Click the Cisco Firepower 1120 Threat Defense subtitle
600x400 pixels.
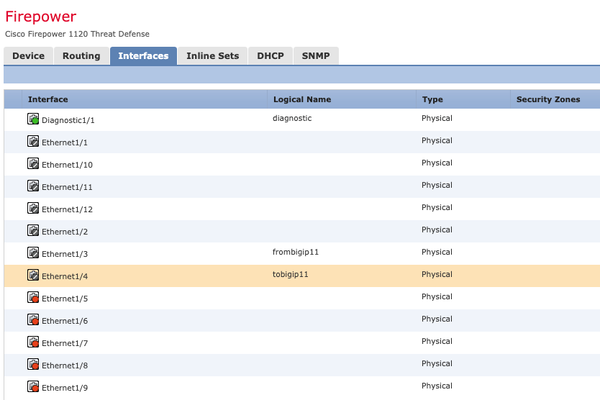(77, 34)
